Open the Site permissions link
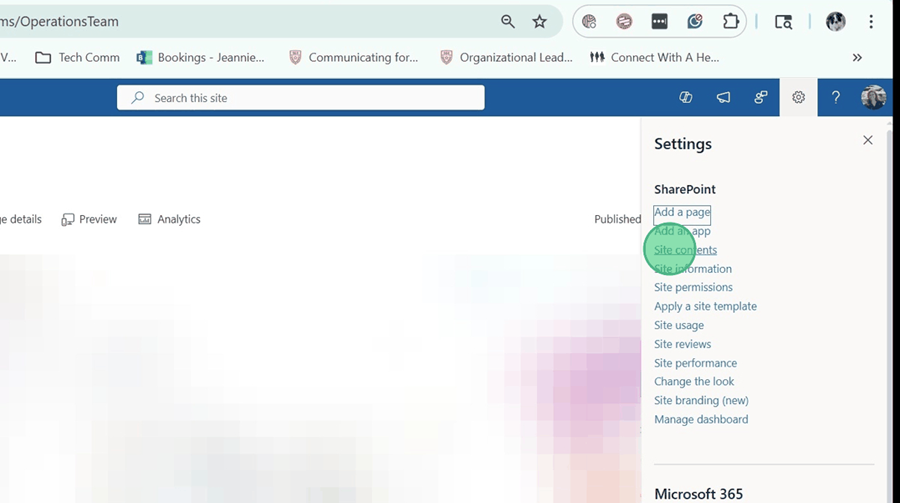The width and height of the screenshot is (900, 503). pyautogui.click(x=693, y=287)
